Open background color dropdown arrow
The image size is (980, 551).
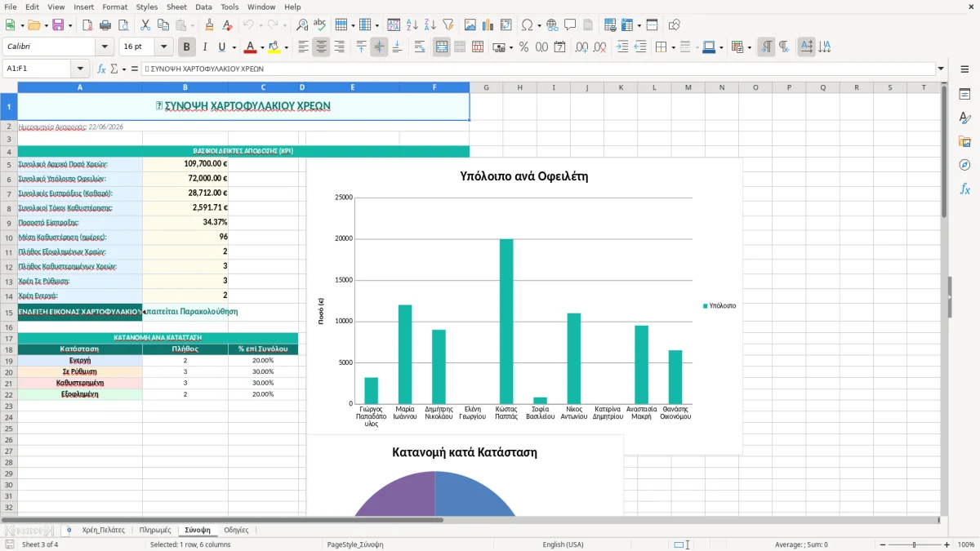point(287,47)
